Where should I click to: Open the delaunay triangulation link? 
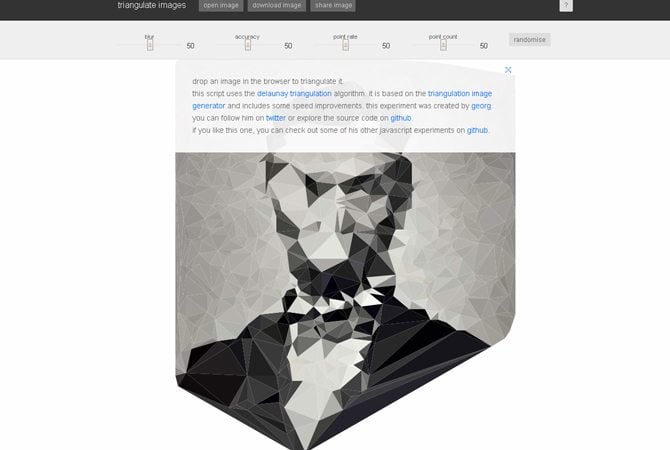point(294,94)
